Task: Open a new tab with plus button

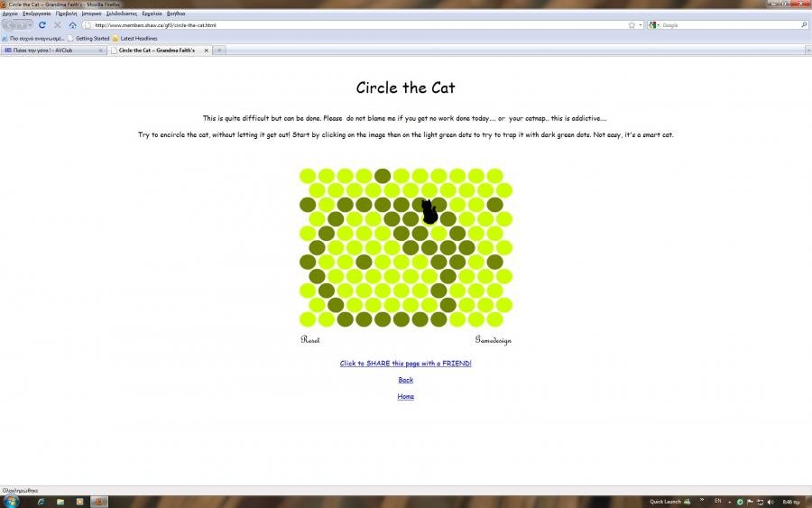Action: [218, 51]
